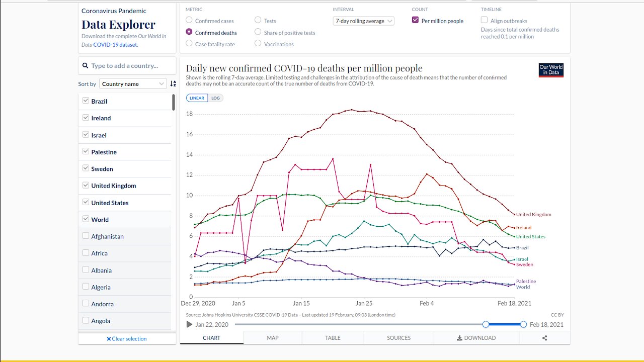Select Case fatality rate metric
The width and height of the screenshot is (644, 362).
pos(189,43)
